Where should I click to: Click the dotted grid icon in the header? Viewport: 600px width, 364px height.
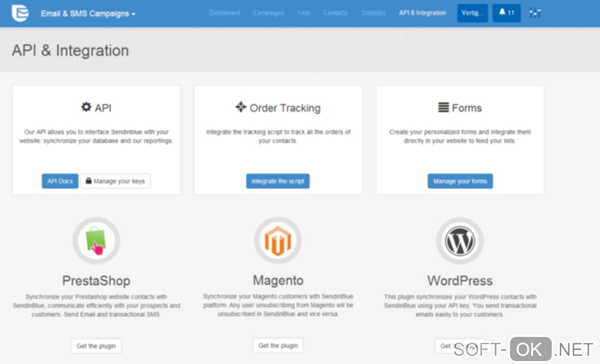(x=535, y=13)
